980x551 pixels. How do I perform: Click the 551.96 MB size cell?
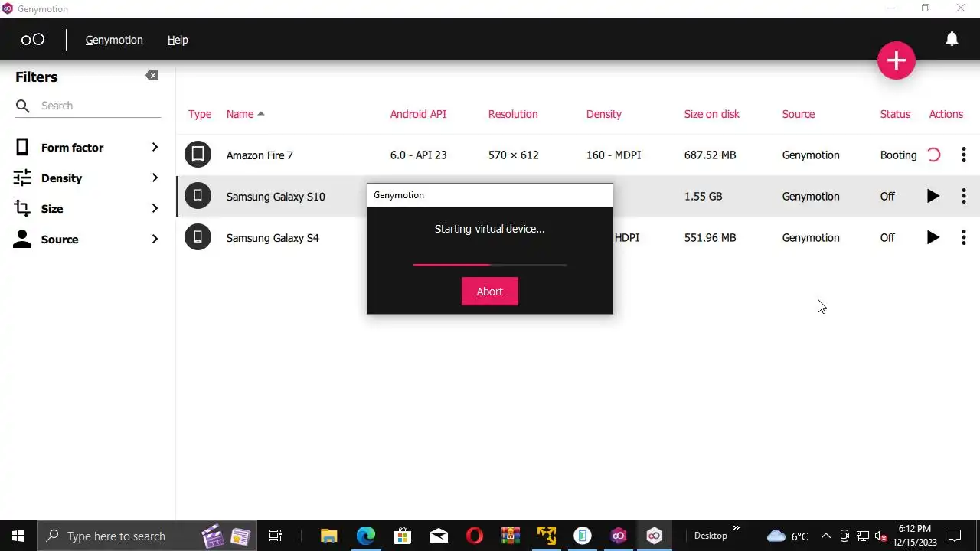click(710, 237)
